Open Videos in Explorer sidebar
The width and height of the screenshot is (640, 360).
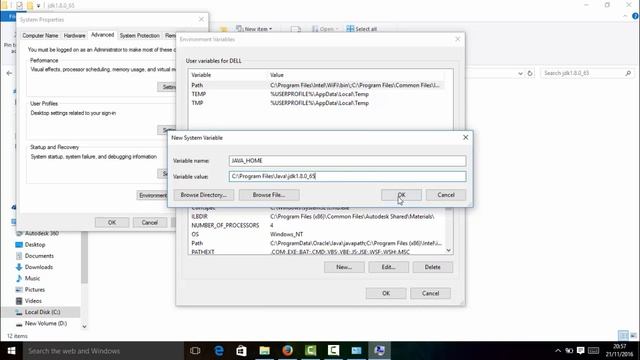[x=33, y=301]
